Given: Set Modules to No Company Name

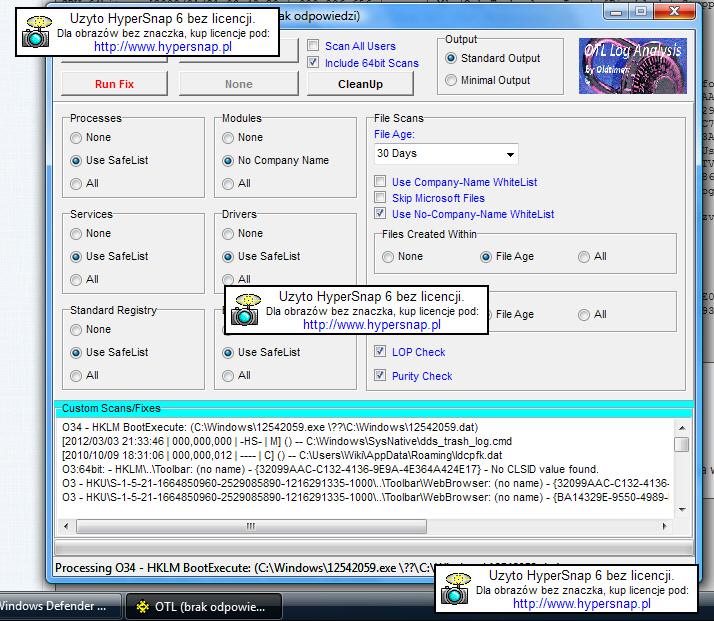Looking at the screenshot, I should point(228,160).
